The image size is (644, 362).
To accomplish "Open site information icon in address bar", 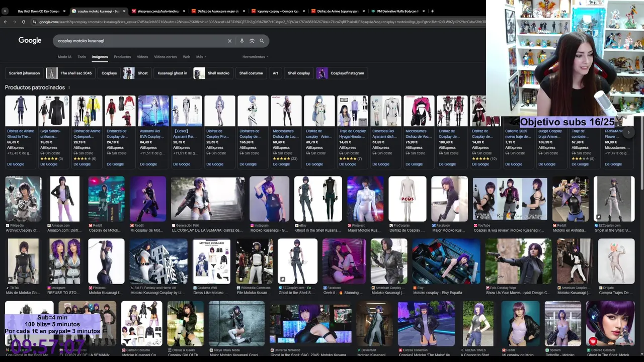I will coord(34,22).
